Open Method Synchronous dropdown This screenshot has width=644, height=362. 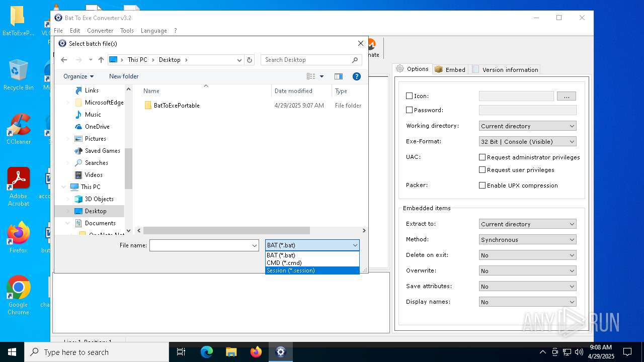[528, 240]
